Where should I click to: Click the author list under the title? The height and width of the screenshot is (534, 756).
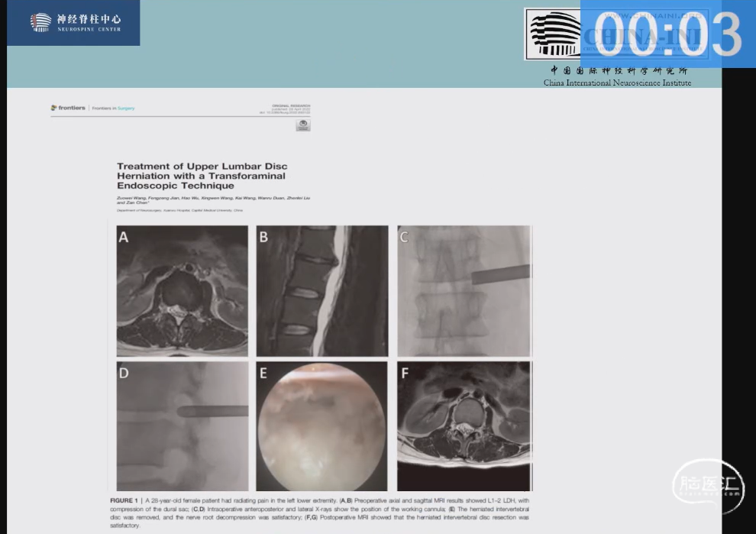pos(213,199)
